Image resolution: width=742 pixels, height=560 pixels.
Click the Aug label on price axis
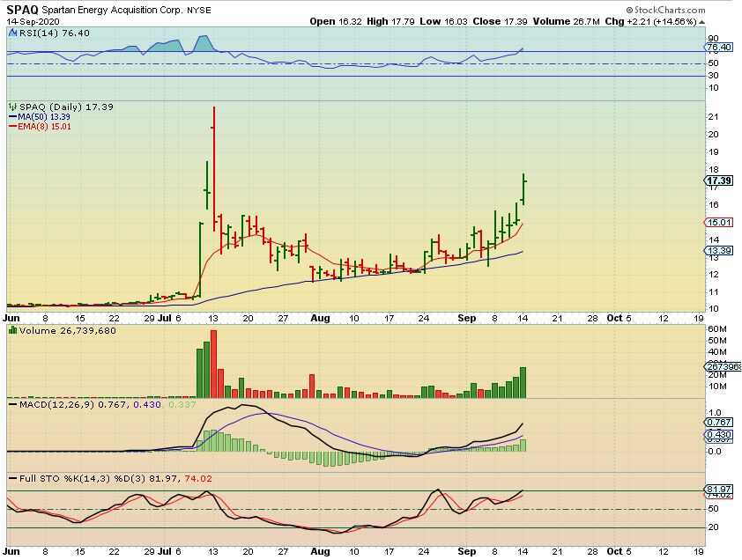tap(320, 319)
